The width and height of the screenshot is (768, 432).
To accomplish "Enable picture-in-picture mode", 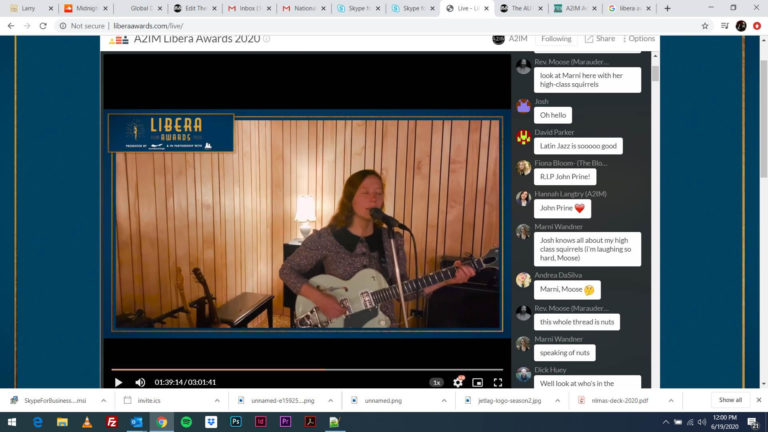I will point(478,382).
